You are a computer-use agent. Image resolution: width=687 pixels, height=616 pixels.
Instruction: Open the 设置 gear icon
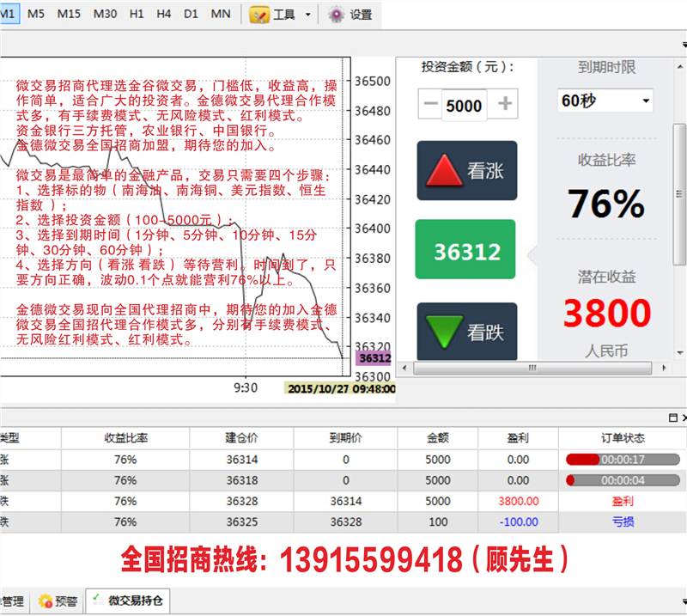[x=337, y=14]
